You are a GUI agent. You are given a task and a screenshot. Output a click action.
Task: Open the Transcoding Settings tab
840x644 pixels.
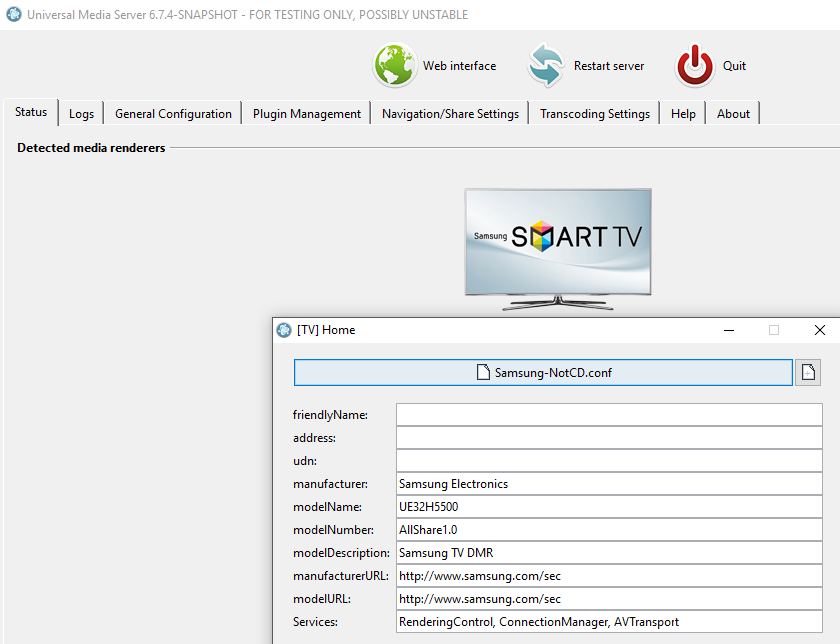point(595,114)
